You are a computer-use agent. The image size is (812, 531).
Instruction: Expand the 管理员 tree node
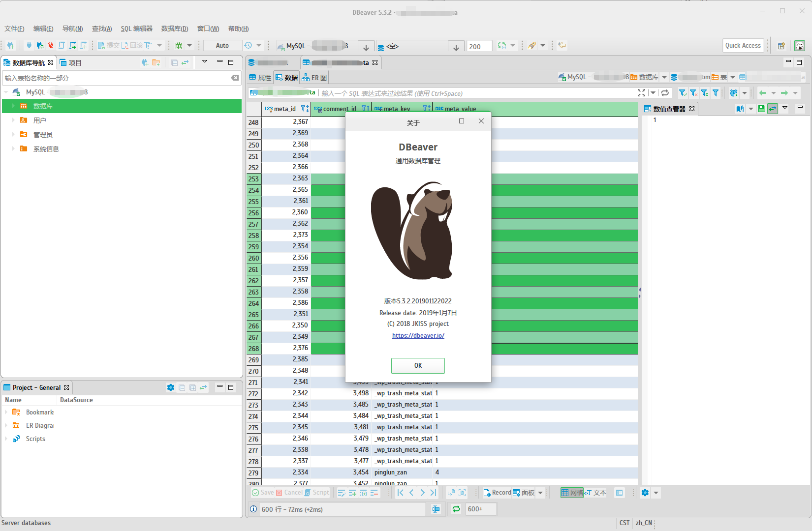click(x=13, y=134)
